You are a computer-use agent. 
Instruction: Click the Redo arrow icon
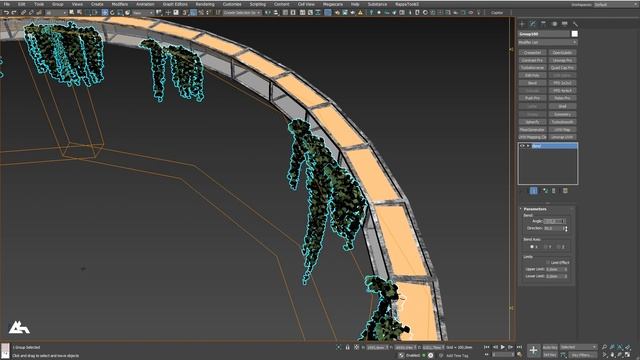[x=13, y=13]
